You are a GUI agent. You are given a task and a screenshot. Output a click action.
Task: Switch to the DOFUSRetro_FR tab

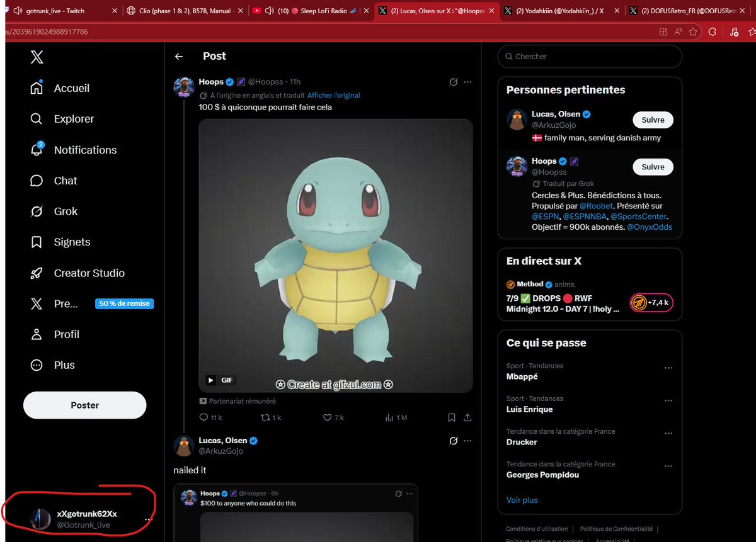pos(689,11)
